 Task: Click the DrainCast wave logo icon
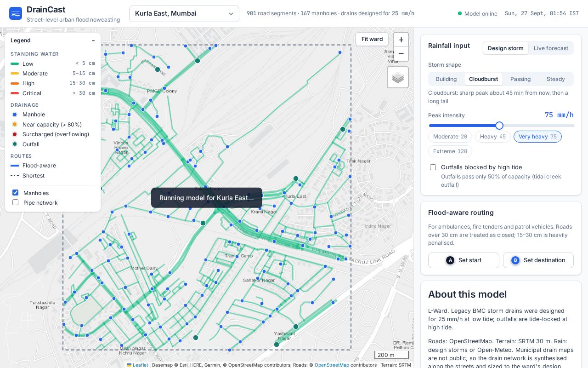[16, 13]
